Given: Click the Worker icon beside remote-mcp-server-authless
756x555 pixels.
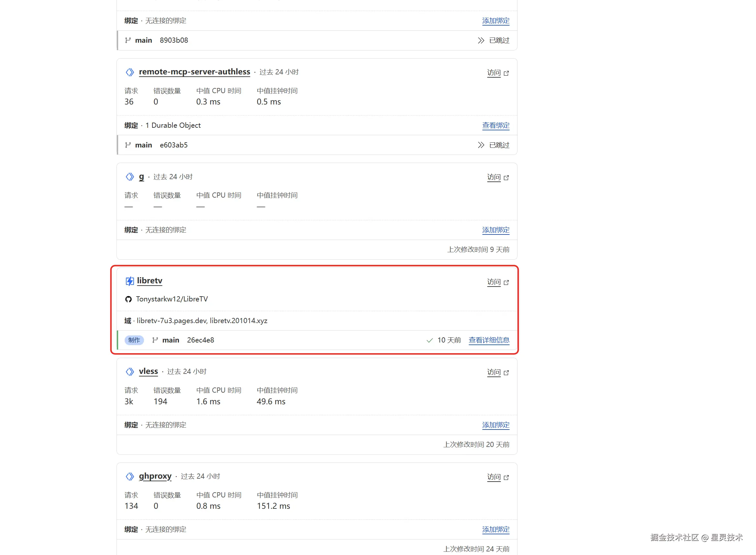Looking at the screenshot, I should 130,72.
